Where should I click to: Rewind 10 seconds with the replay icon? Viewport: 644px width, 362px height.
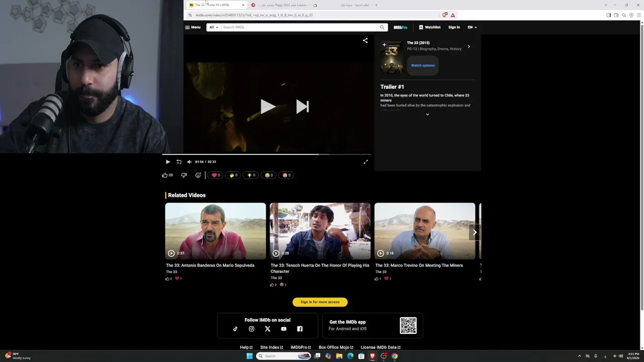[x=179, y=162]
